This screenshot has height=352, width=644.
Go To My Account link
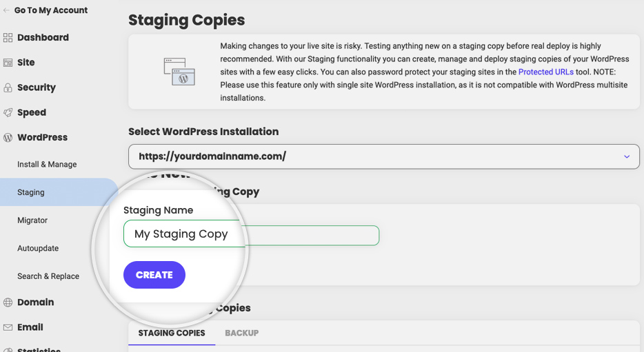pos(51,10)
